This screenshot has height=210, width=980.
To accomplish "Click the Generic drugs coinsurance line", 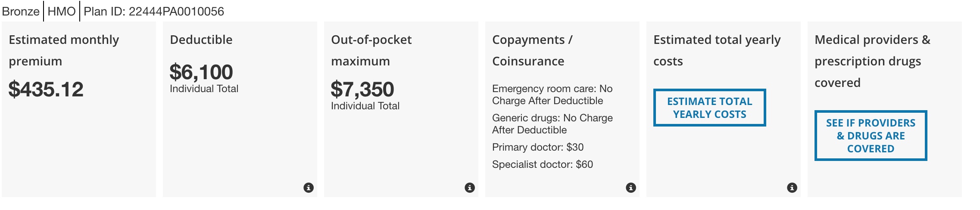I will pos(552,124).
